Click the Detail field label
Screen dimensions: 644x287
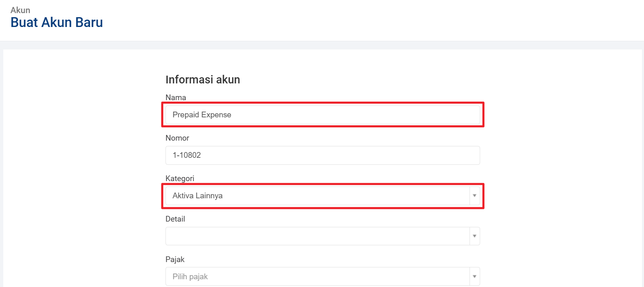tap(175, 219)
